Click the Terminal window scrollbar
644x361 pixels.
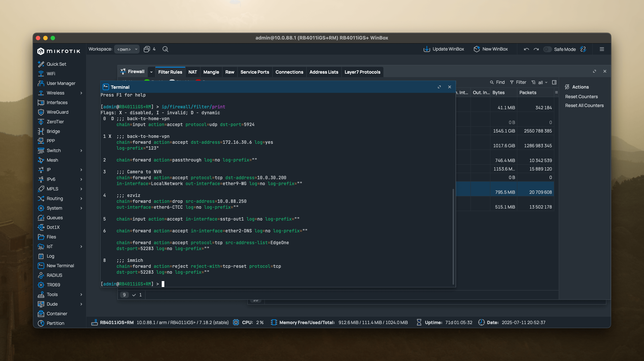453,237
